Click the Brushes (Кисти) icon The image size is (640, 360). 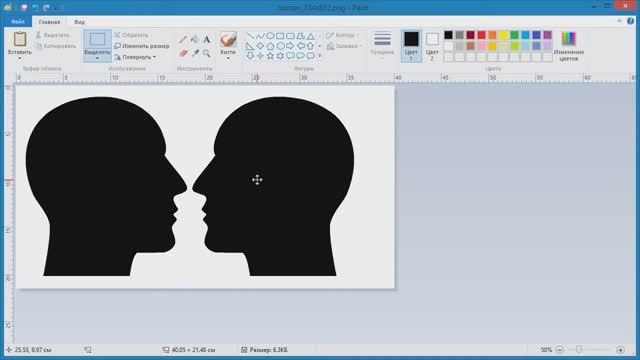click(228, 40)
